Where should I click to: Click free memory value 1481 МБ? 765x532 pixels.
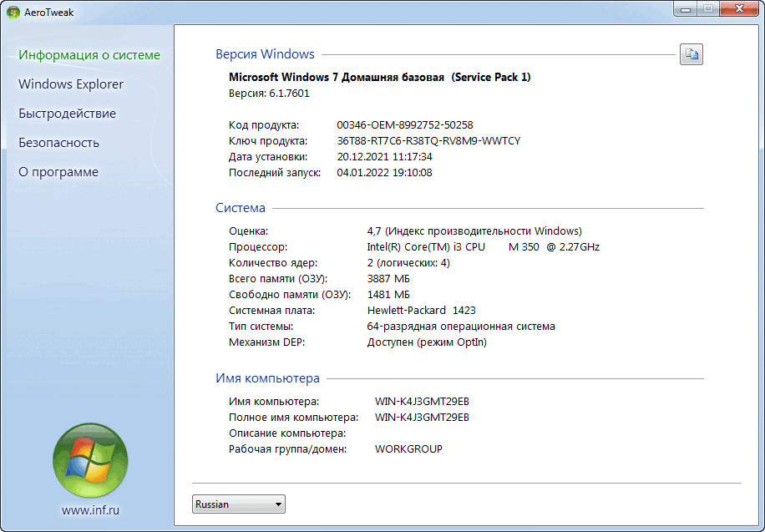[388, 294]
